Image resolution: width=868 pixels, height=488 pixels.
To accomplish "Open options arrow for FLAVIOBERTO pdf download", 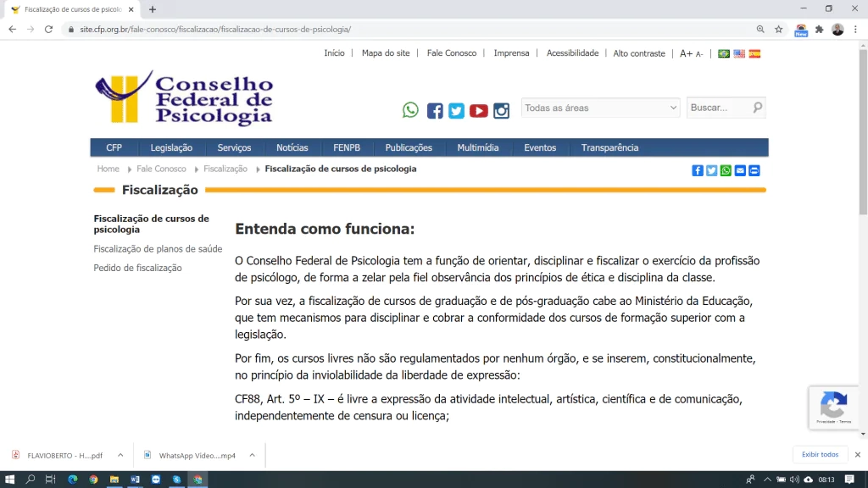I will 120,455.
